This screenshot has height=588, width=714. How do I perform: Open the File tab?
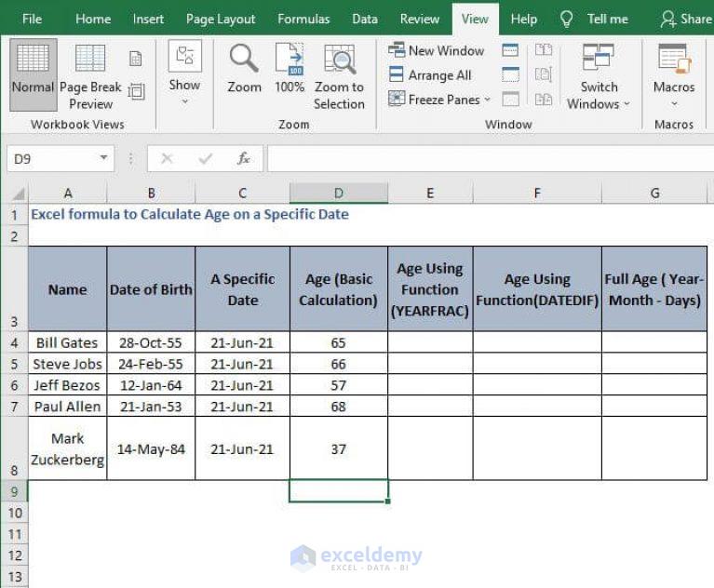(32, 19)
